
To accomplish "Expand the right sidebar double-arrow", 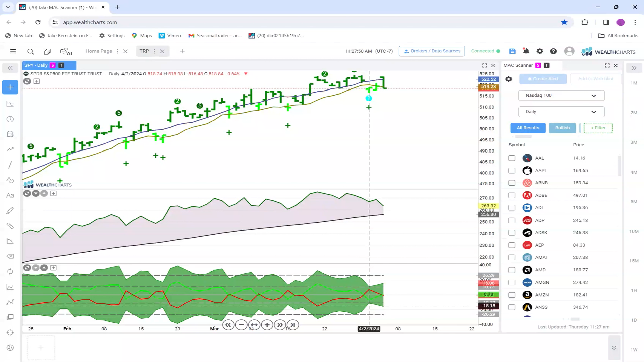I will pos(634,68).
